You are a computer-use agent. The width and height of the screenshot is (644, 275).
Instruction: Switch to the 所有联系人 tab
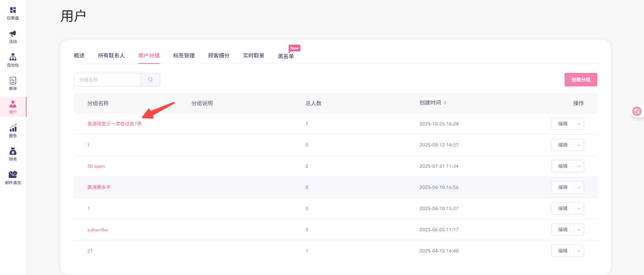click(x=111, y=56)
